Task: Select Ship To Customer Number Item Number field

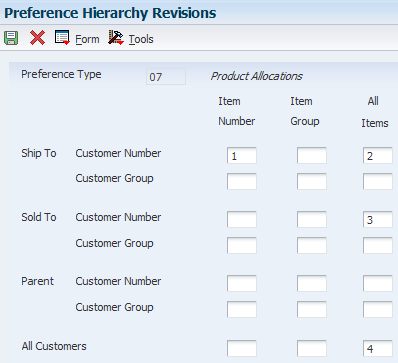Action: pos(242,155)
